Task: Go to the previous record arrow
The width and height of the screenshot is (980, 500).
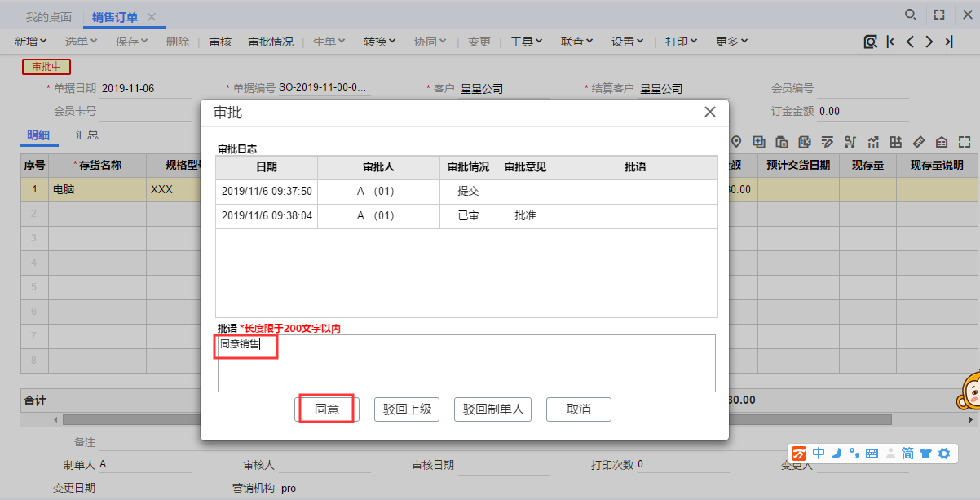Action: 910,42
